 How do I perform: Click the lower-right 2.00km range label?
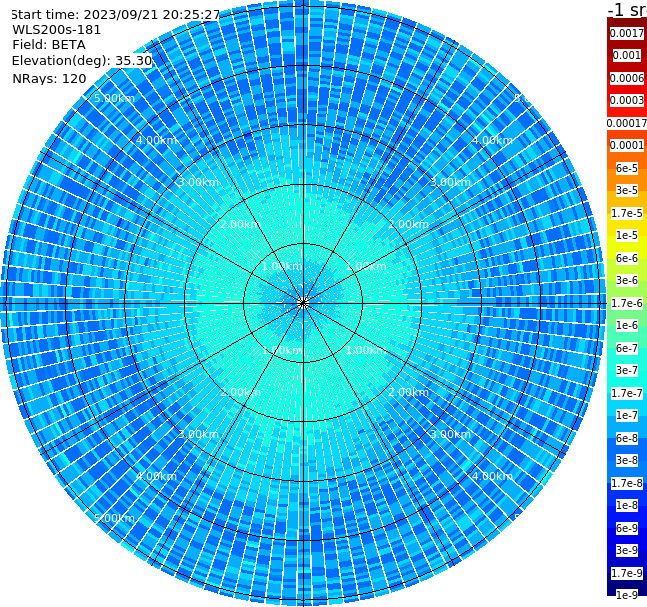tap(409, 392)
